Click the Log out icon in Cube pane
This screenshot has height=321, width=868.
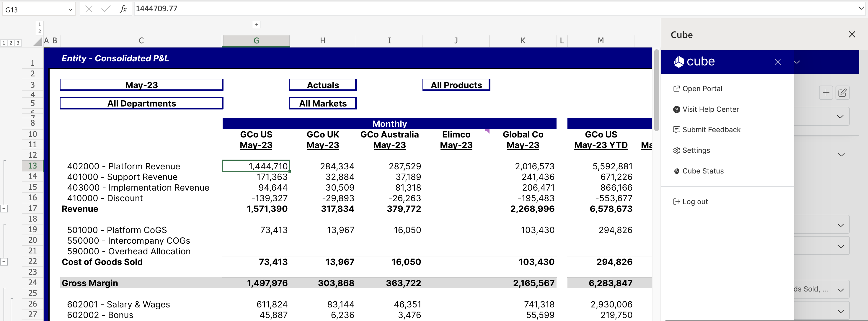pyautogui.click(x=677, y=202)
